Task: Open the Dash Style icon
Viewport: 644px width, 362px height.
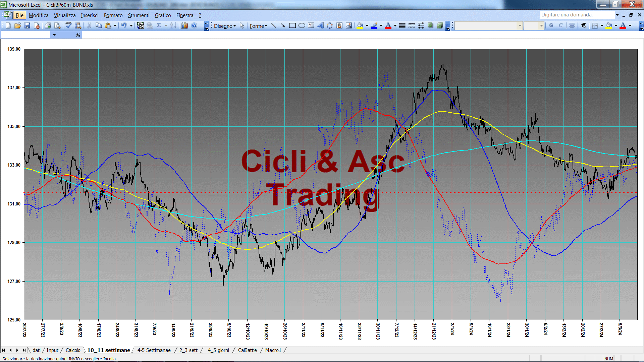Action: [412, 25]
